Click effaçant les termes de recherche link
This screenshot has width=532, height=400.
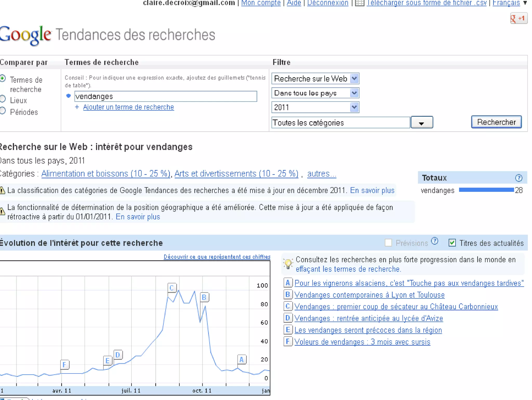pos(348,269)
